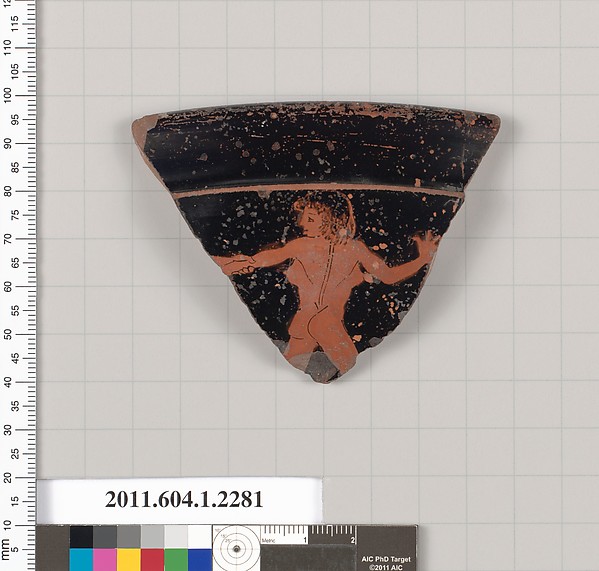Click the AIC PhD Target text
The image size is (599, 571).
tap(386, 559)
